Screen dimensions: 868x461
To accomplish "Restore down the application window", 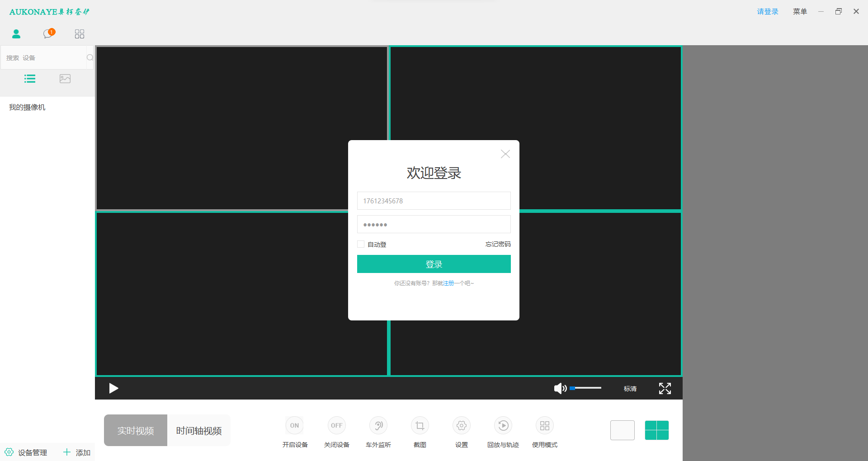I will pos(839,11).
